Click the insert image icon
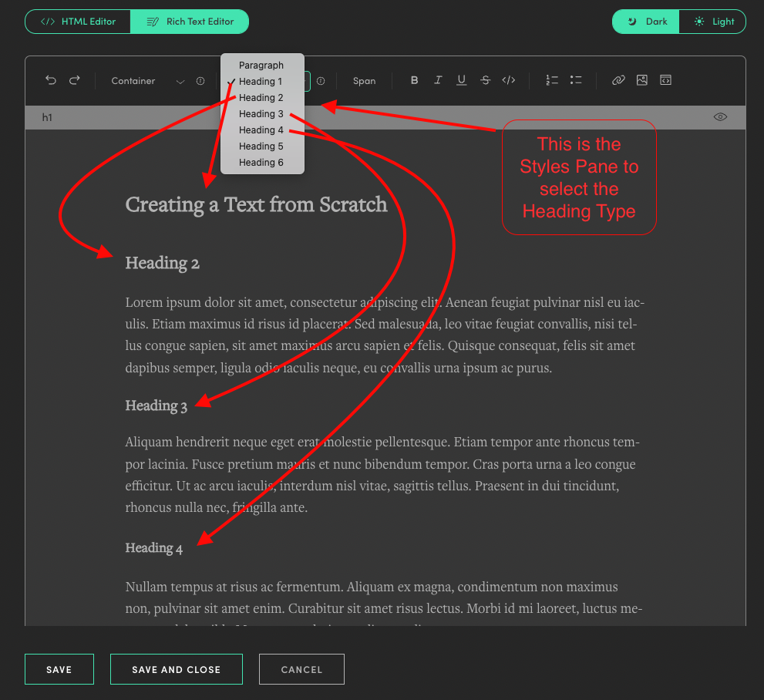Screen dimensions: 764x700 (641, 79)
